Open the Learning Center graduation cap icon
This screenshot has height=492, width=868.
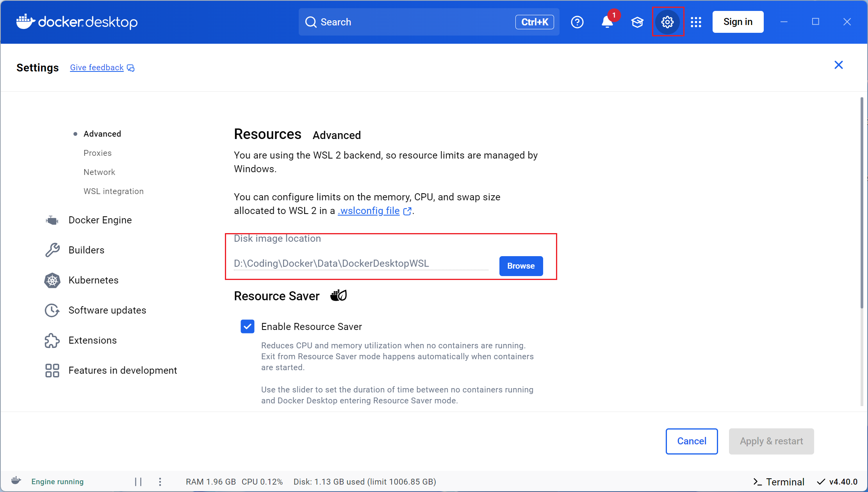pos(637,22)
